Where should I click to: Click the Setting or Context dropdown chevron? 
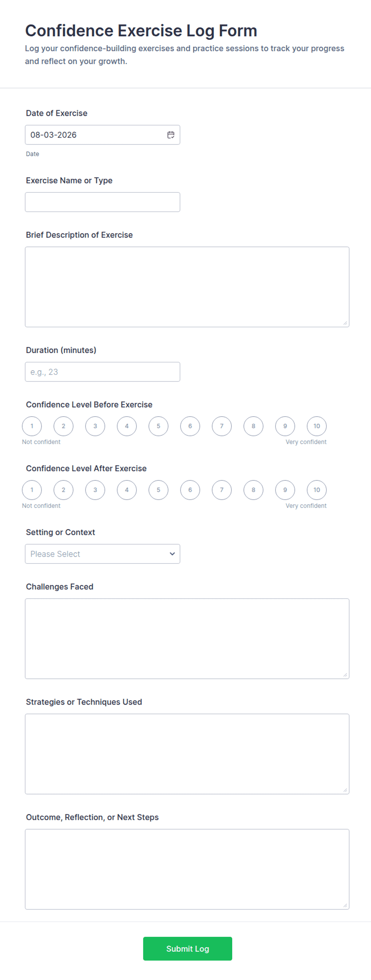coord(172,554)
